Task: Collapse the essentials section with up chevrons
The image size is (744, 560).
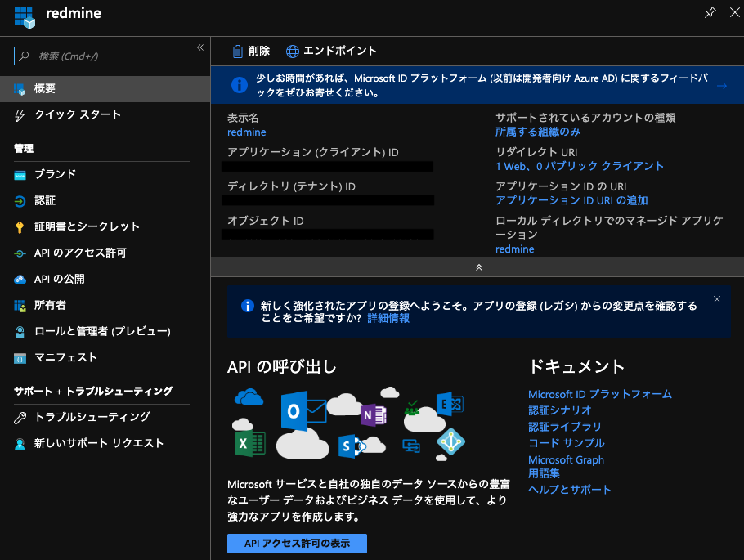Action: click(x=479, y=267)
